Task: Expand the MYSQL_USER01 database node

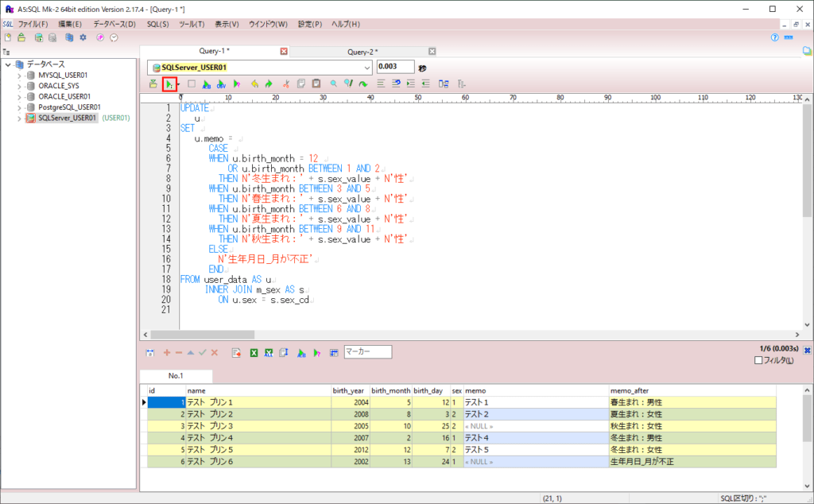Action: [19, 75]
